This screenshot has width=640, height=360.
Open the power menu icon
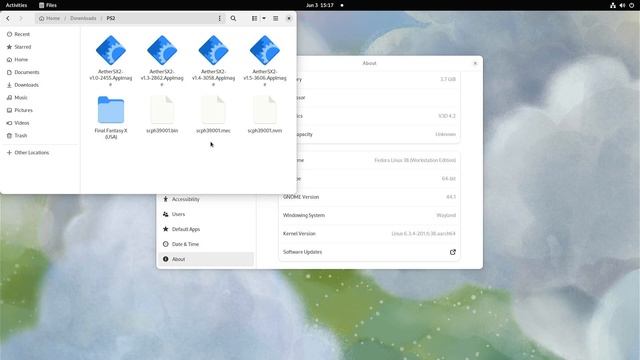tap(631, 5)
